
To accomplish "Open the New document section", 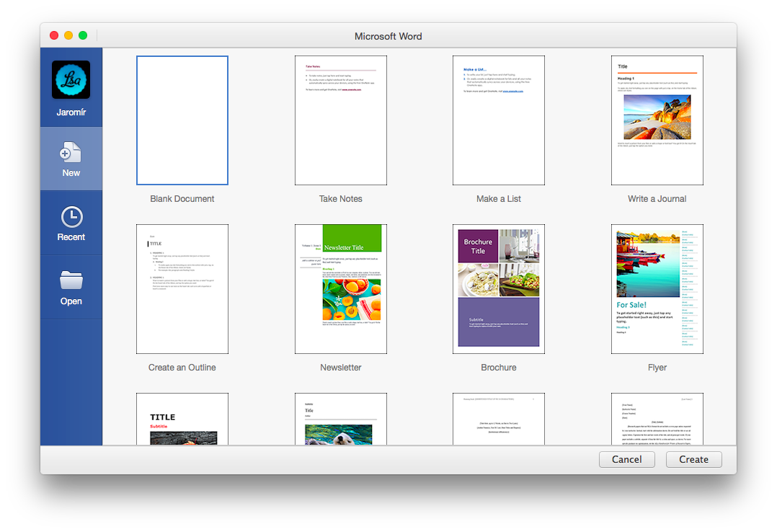I will [x=71, y=159].
